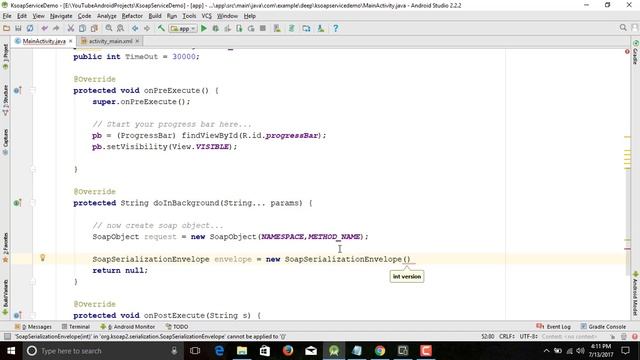
Task: Open File Explorer from the taskbar
Action: 242,351
